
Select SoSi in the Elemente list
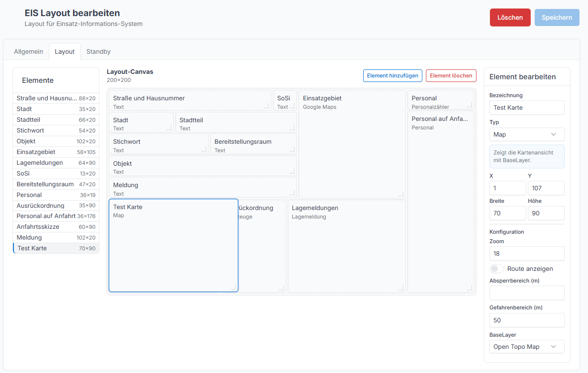tap(56, 173)
